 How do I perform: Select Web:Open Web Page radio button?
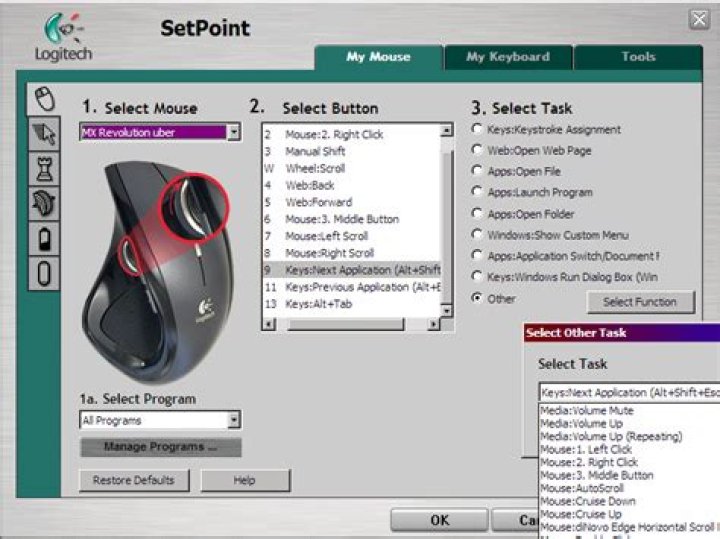click(477, 150)
